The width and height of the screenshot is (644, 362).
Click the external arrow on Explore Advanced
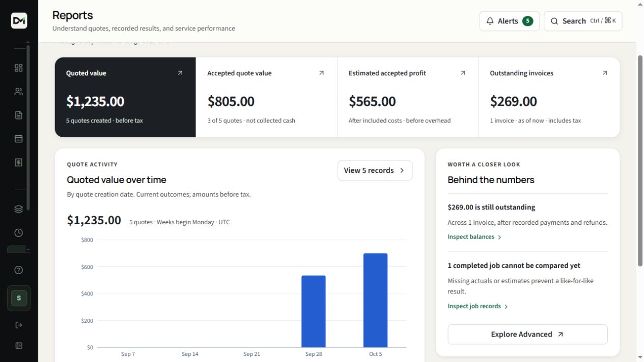pyautogui.click(x=561, y=335)
